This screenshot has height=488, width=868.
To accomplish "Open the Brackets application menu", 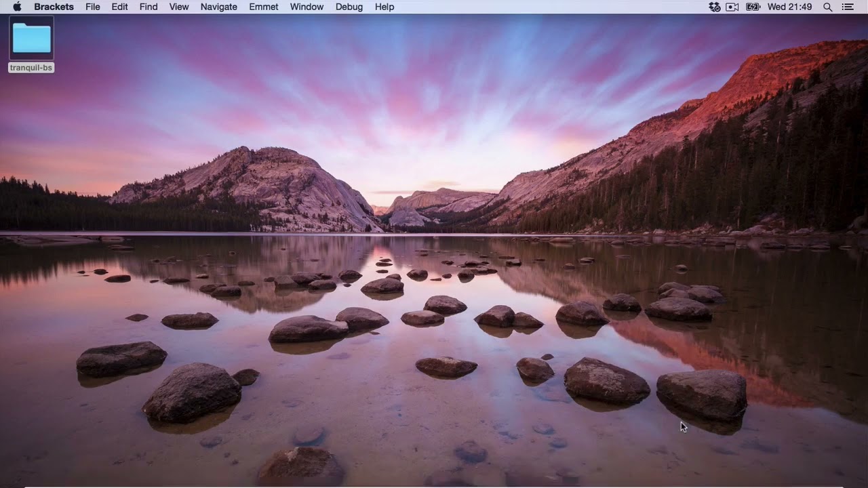I will (54, 7).
